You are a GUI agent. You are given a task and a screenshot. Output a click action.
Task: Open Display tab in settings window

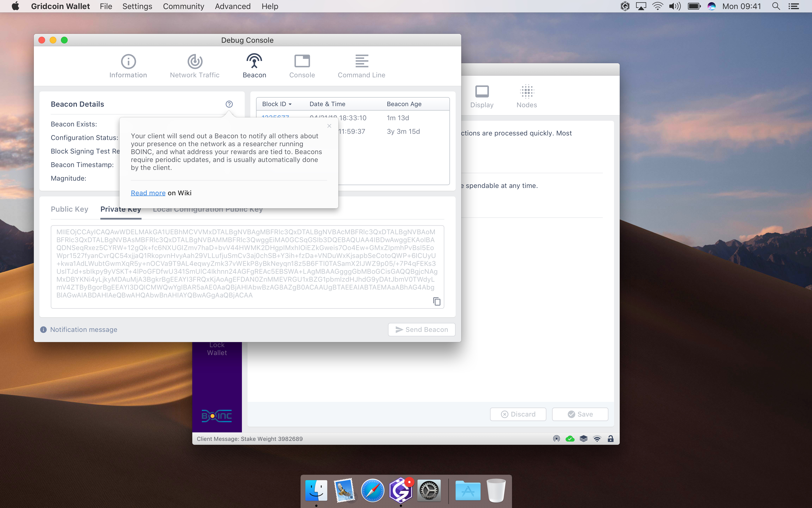(482, 96)
